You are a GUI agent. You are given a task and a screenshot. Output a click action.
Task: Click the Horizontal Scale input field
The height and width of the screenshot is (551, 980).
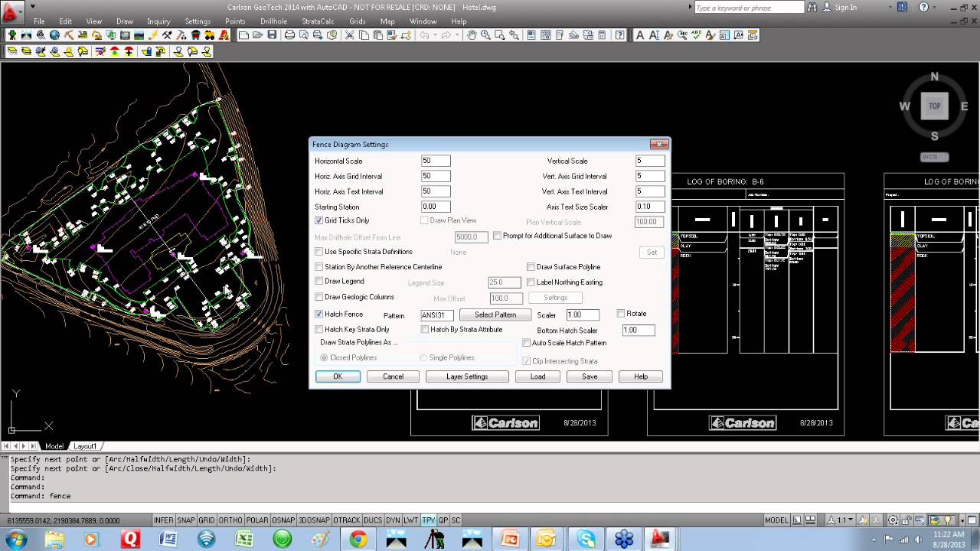436,161
